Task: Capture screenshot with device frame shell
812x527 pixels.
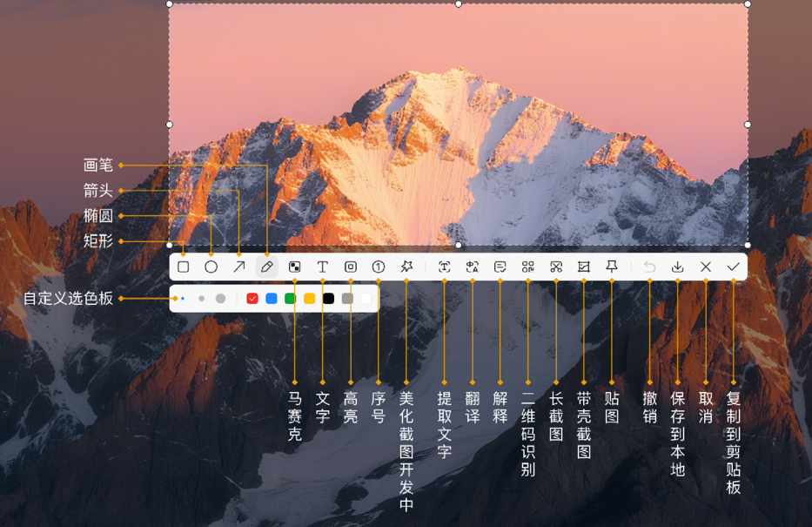Action: [584, 267]
